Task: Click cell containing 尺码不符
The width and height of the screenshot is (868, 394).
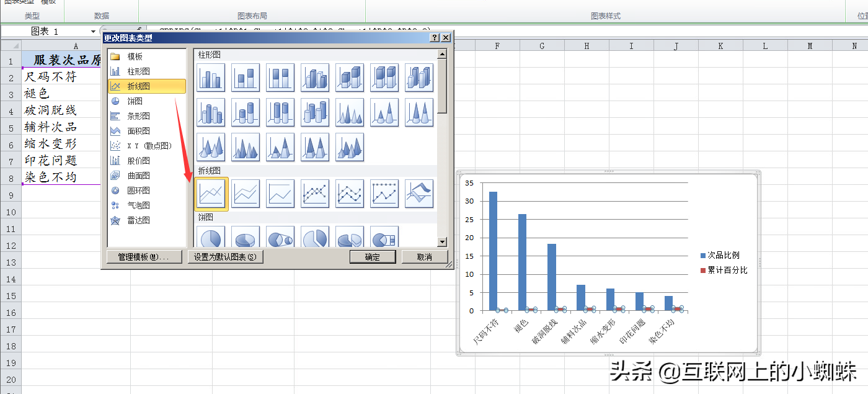Action: 61,77
